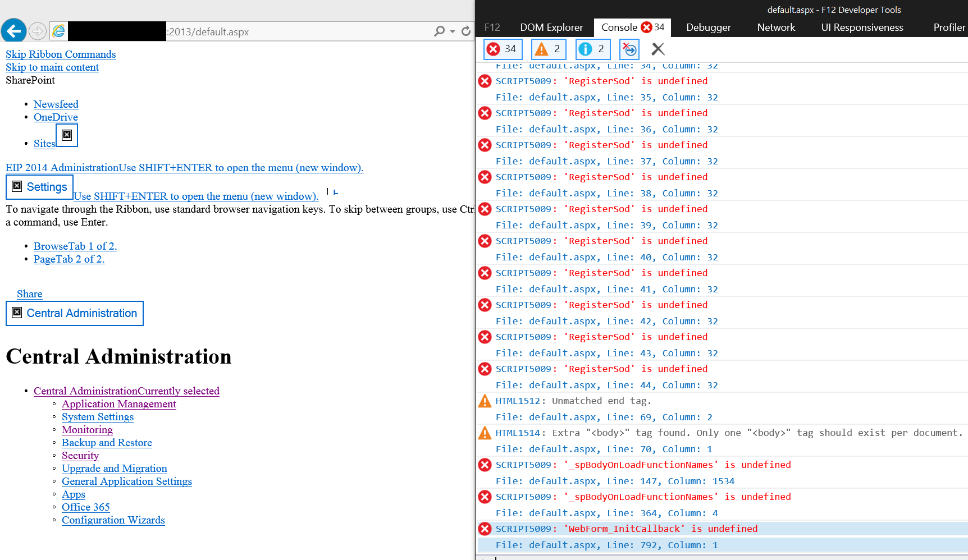Image resolution: width=968 pixels, height=560 pixels.
Task: Click the URL address bar field
Action: (x=298, y=32)
